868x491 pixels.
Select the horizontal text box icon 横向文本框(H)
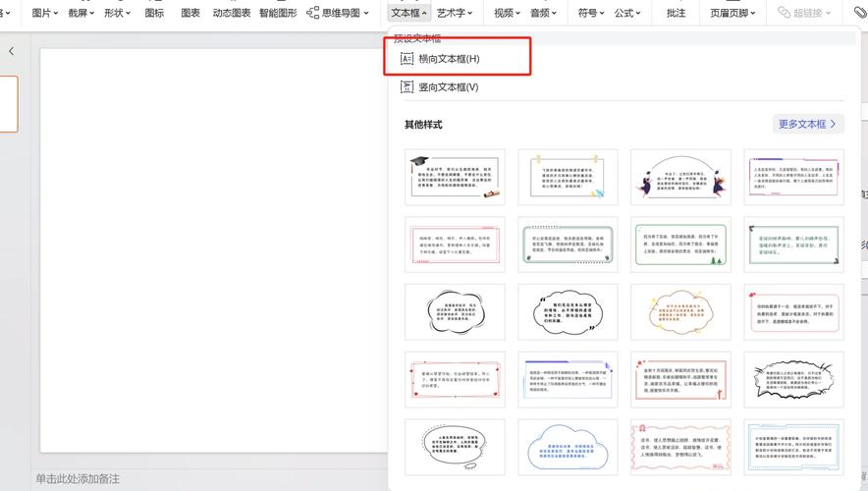tap(407, 59)
